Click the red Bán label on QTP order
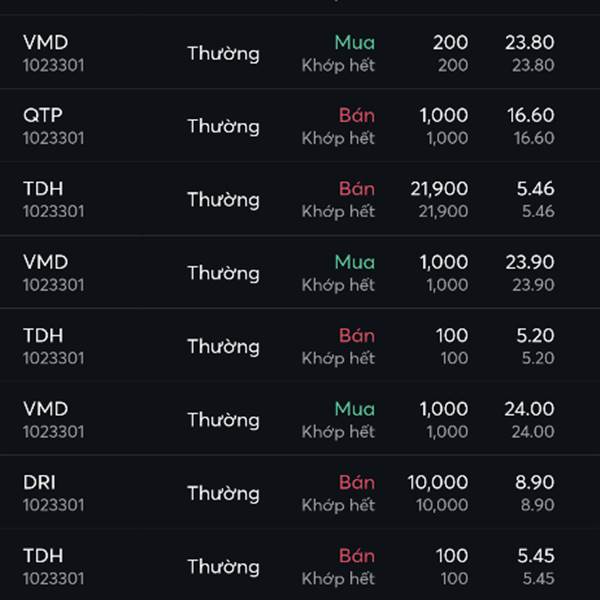 357,115
